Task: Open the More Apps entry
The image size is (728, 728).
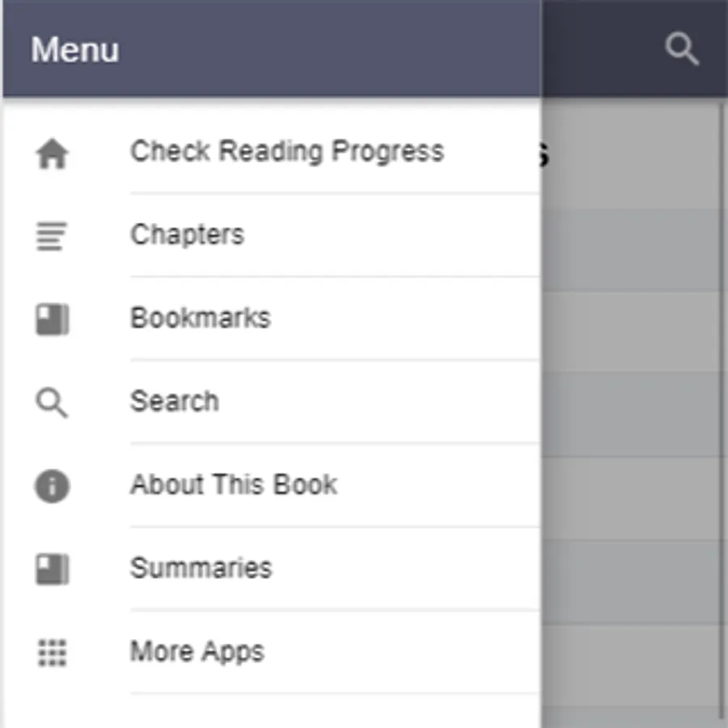Action: 197,651
